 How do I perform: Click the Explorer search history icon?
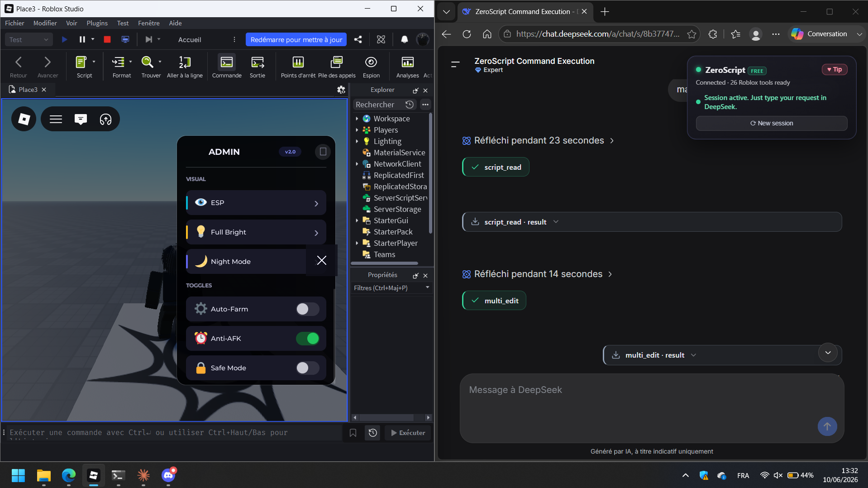point(410,105)
